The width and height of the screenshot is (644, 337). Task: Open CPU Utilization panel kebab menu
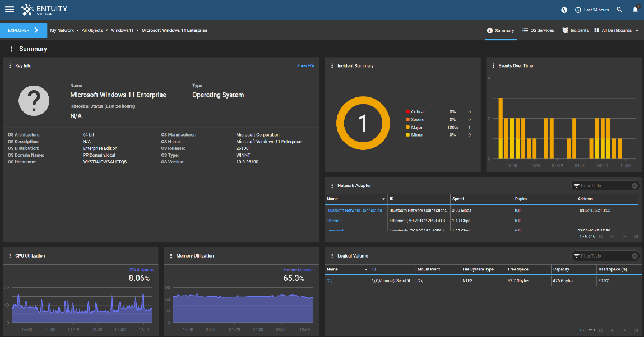(10, 256)
